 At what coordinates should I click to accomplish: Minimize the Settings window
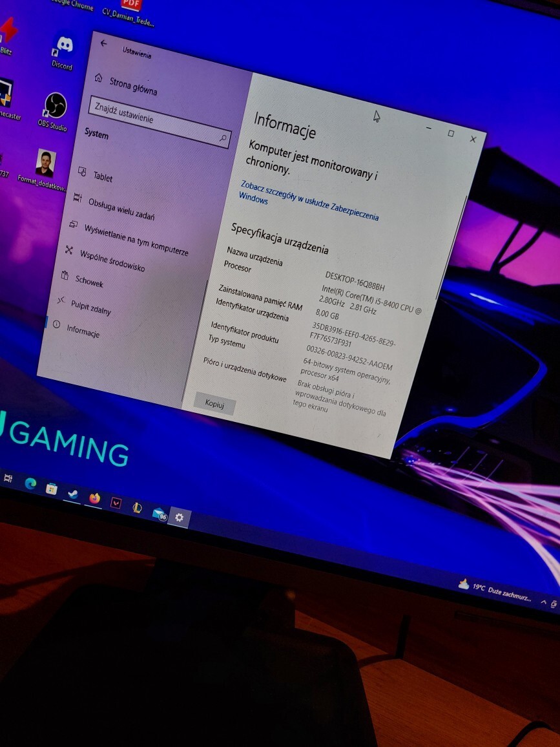click(x=429, y=128)
